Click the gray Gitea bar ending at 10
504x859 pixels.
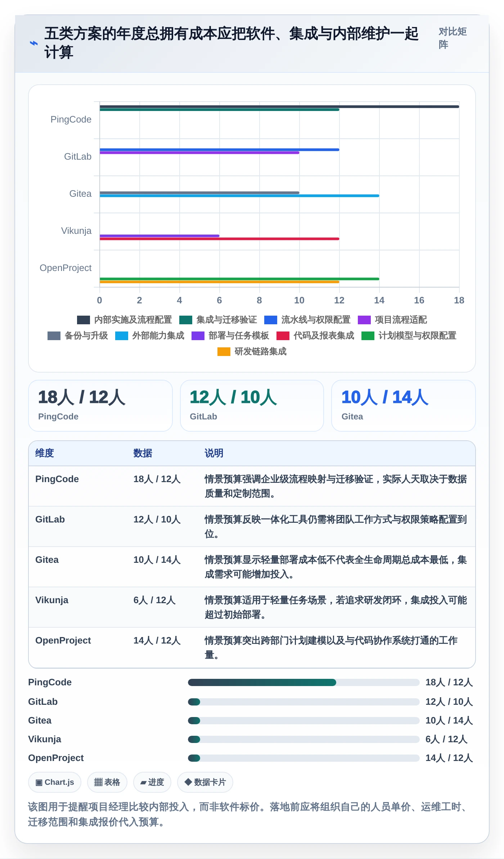click(x=199, y=193)
